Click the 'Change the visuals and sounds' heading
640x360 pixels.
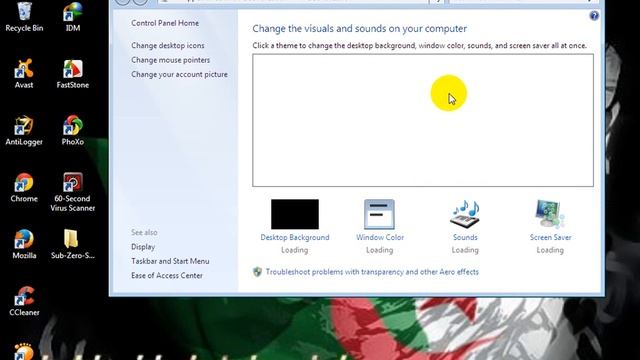359,29
